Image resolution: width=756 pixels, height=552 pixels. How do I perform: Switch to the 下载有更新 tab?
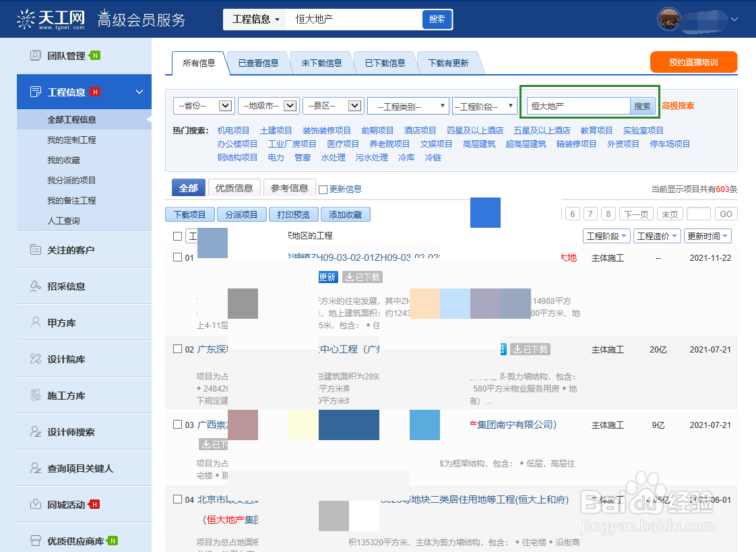[x=448, y=63]
